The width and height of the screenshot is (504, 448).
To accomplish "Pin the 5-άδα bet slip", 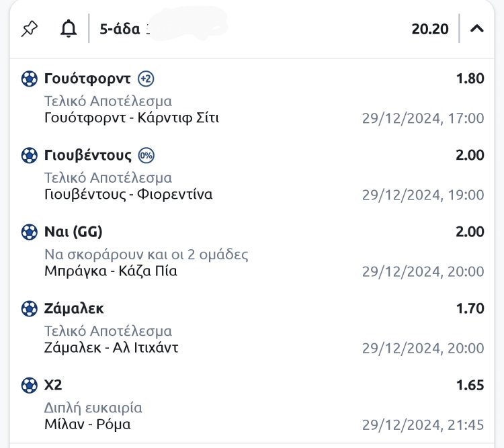I will 30,29.
